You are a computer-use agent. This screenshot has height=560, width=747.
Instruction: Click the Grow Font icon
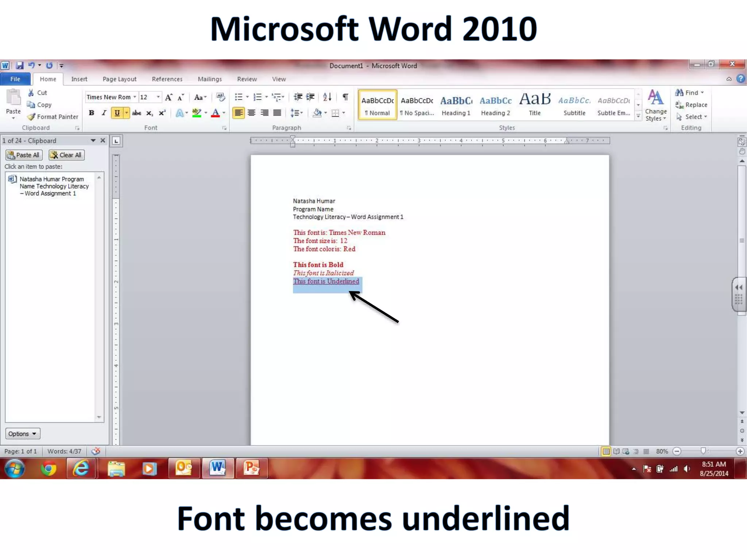point(169,97)
